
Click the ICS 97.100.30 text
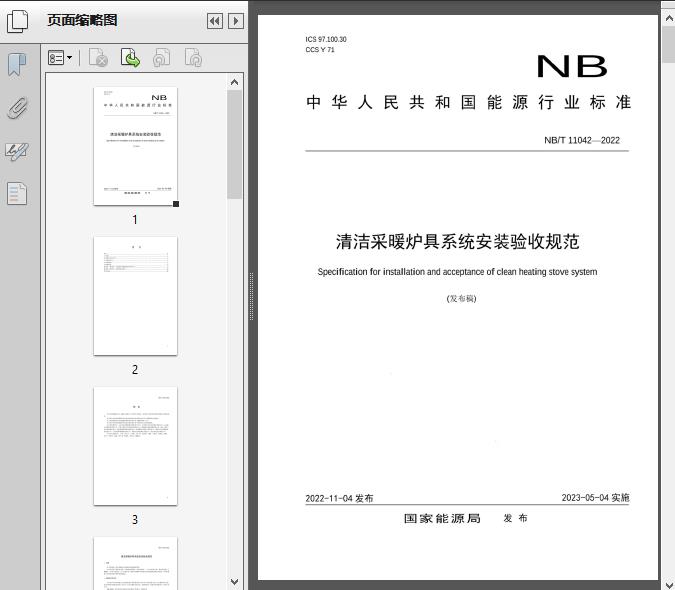[326, 39]
